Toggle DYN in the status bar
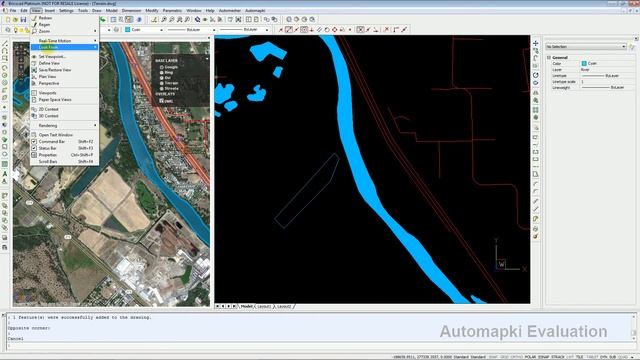640x360 pixels. point(604,357)
